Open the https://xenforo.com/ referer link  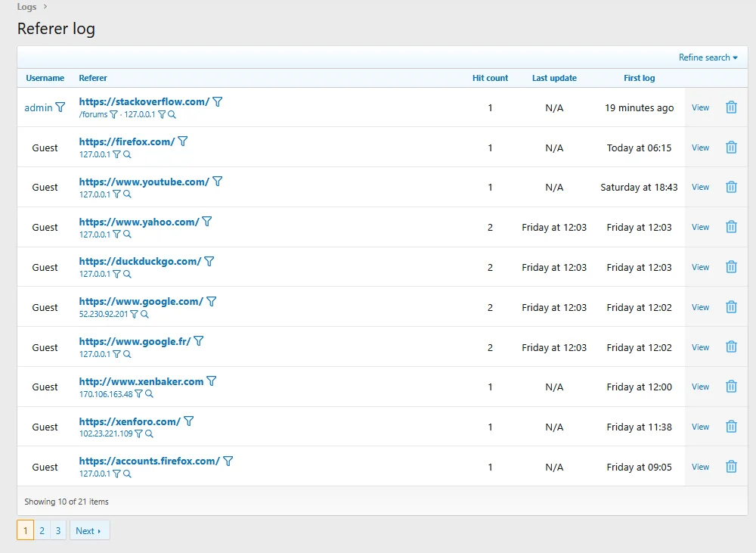coord(129,421)
